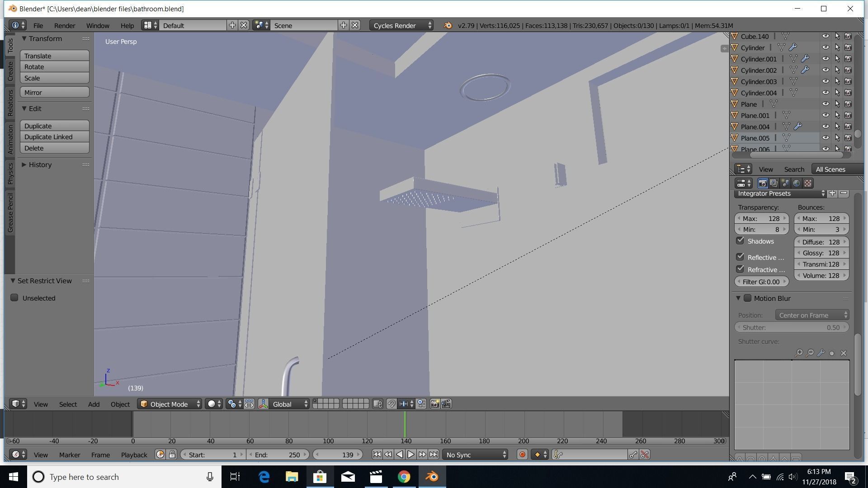868x488 pixels.
Task: Open shutter curve tools wrench icon
Action: coord(821,353)
